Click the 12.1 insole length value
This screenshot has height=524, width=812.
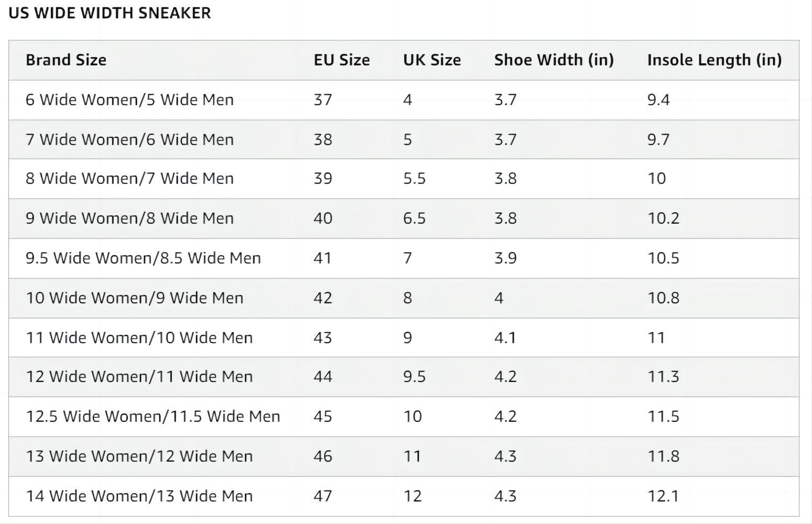coord(663,496)
